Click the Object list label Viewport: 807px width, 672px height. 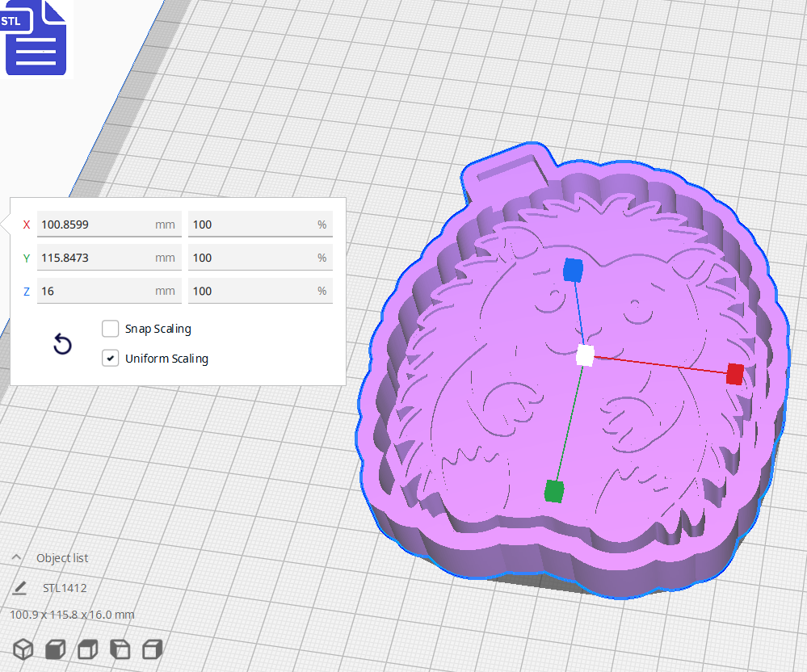tap(61, 557)
